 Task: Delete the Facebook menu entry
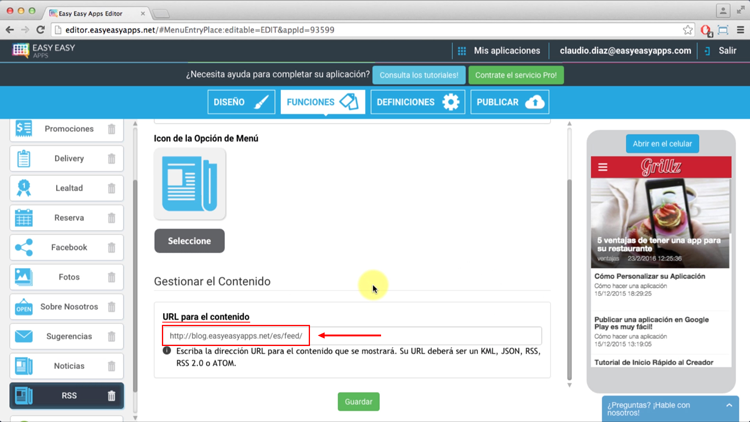[x=111, y=247]
